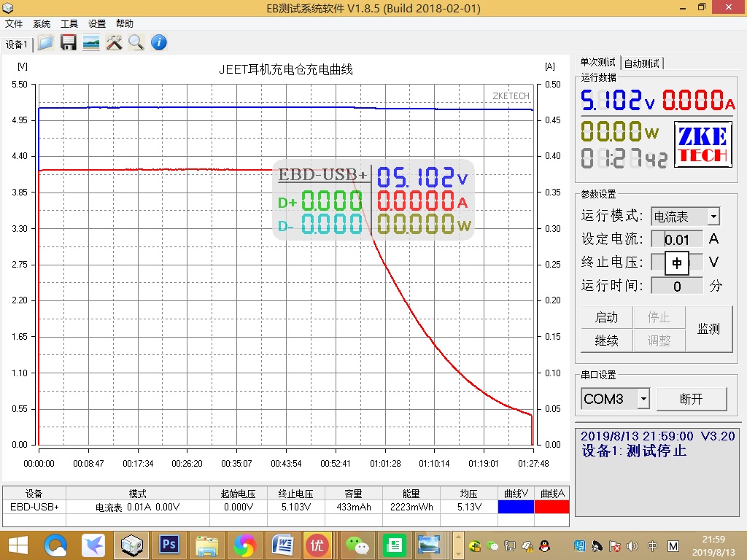This screenshot has height=560, width=747.
Task: Click the 调整 adjust button
Action: pyautogui.click(x=659, y=341)
